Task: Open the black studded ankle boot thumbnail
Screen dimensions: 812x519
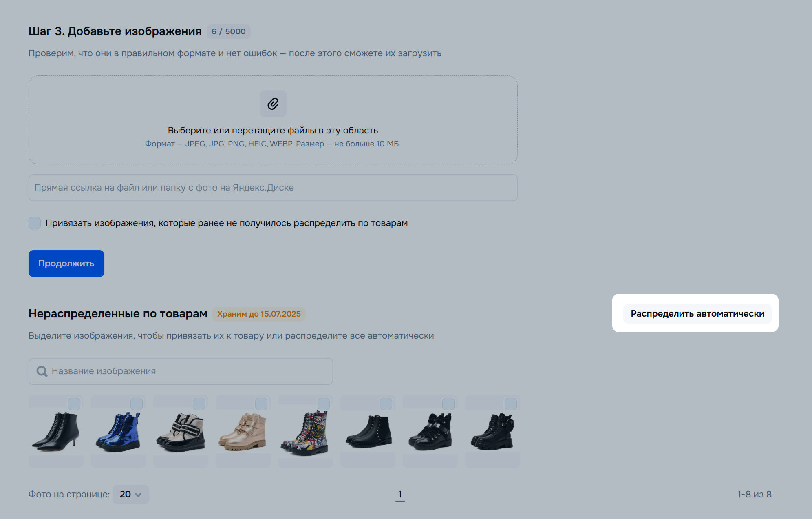Action: (x=368, y=432)
